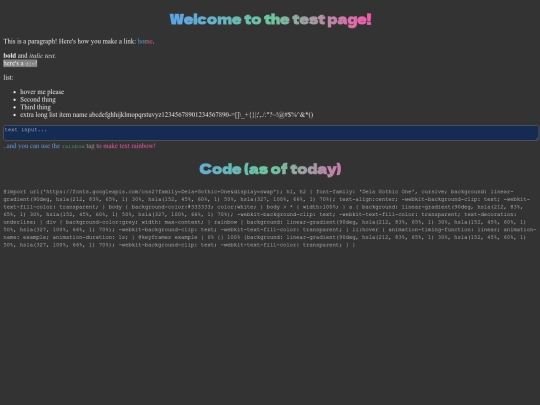Focus the "text input..." text field
Image resolution: width=540 pixels, height=405 pixels.
pos(271,133)
